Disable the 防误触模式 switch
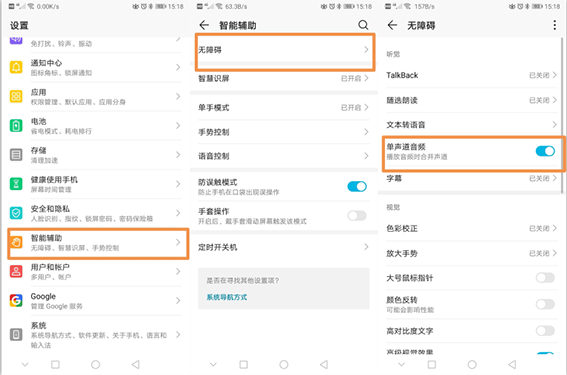The height and width of the screenshot is (375, 567). pyautogui.click(x=357, y=186)
